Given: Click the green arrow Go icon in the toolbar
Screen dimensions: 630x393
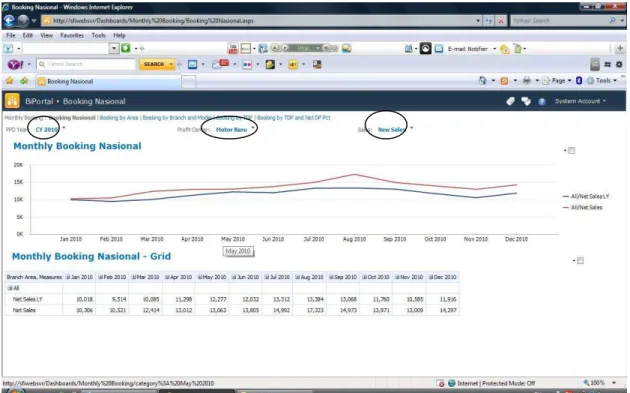Looking at the screenshot, I should (x=126, y=48).
